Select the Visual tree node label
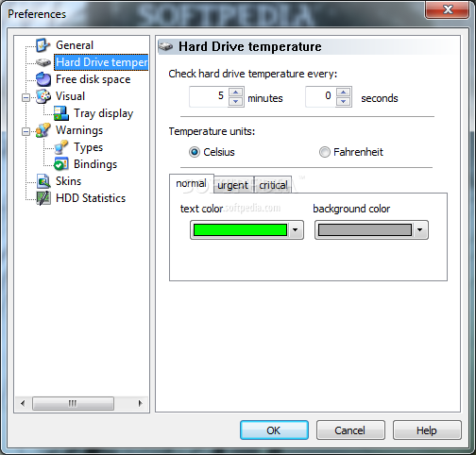476x455 pixels. click(70, 96)
